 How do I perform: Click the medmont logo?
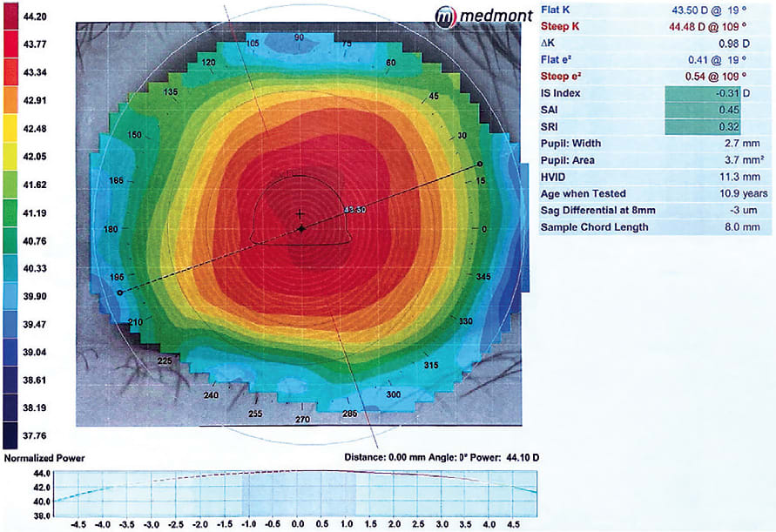(482, 14)
